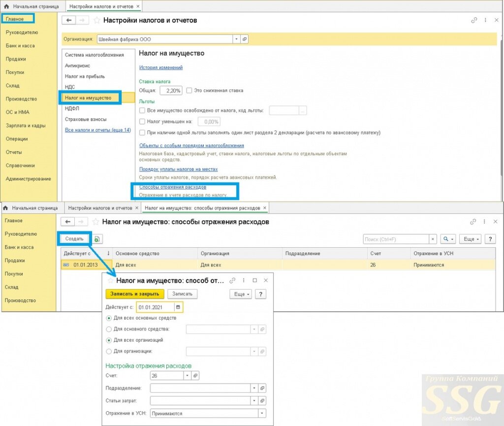Select the Для всех организаций radio button
504x426 pixels.
click(109, 340)
